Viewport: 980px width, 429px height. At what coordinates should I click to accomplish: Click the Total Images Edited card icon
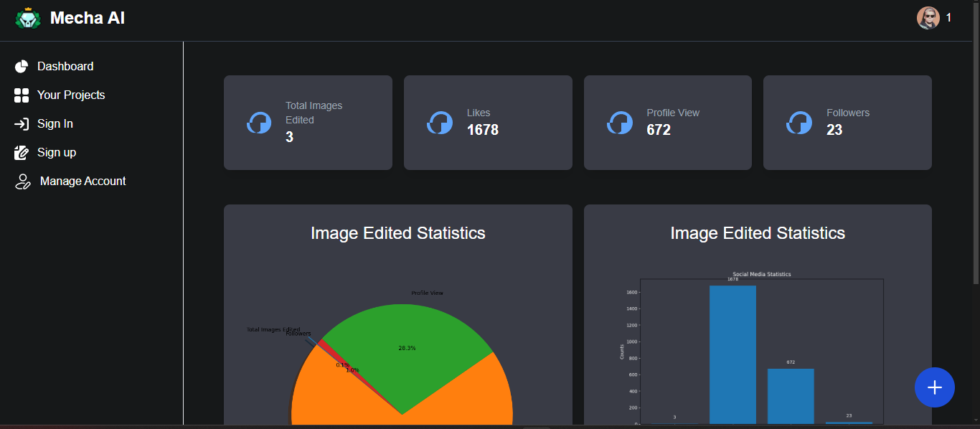[x=259, y=123]
